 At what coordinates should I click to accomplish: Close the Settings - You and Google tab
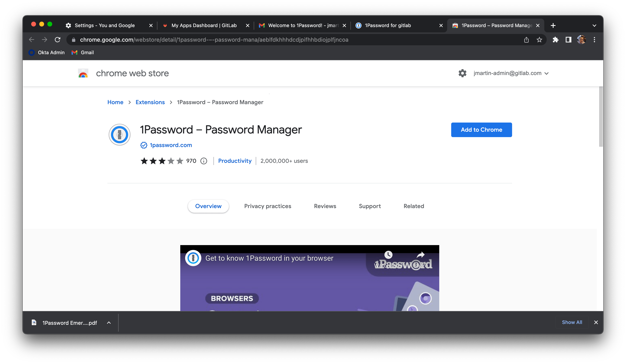[151, 25]
